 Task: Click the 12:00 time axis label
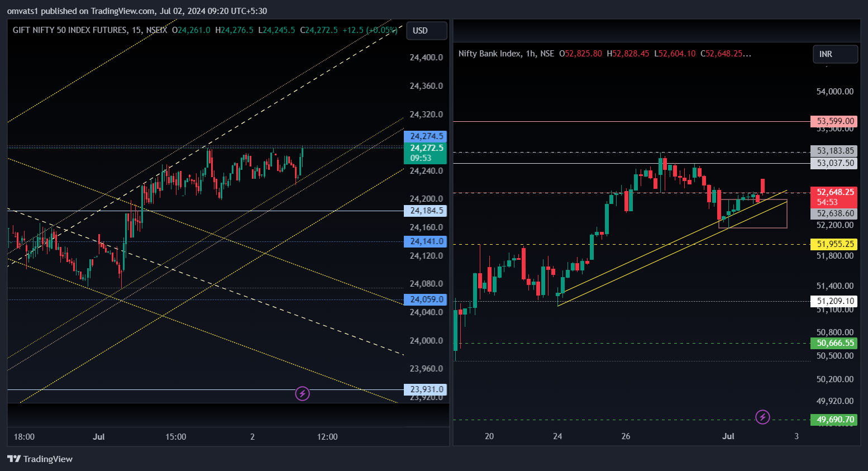(327, 437)
